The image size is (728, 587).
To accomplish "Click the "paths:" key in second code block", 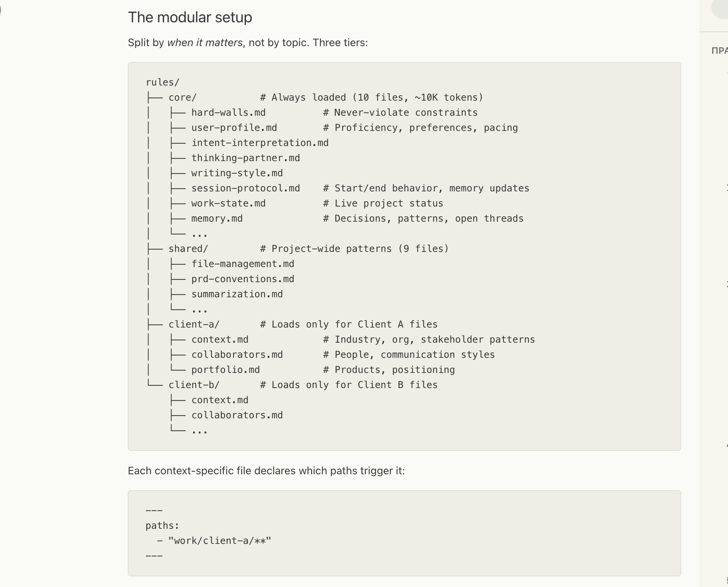I will coord(162,525).
